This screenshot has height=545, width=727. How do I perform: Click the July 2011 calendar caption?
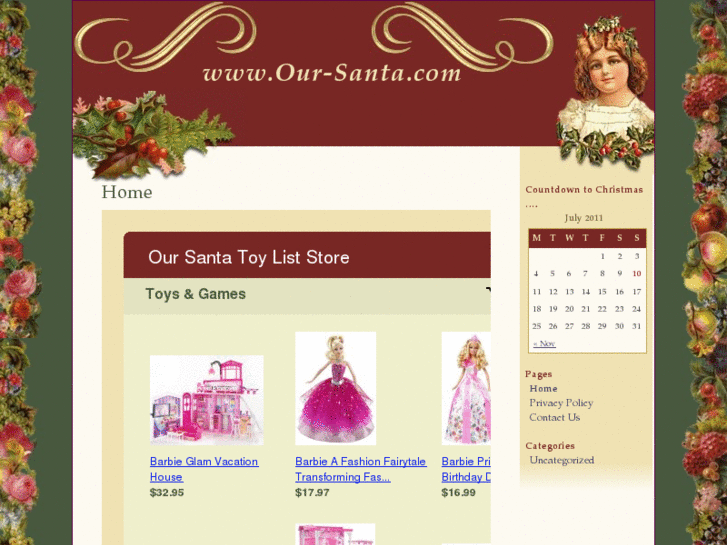point(584,218)
